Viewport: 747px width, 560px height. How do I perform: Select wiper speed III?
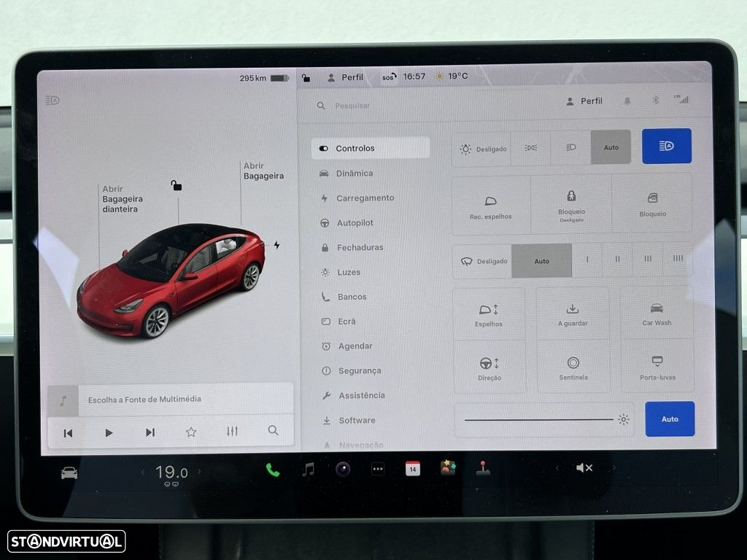point(648,259)
